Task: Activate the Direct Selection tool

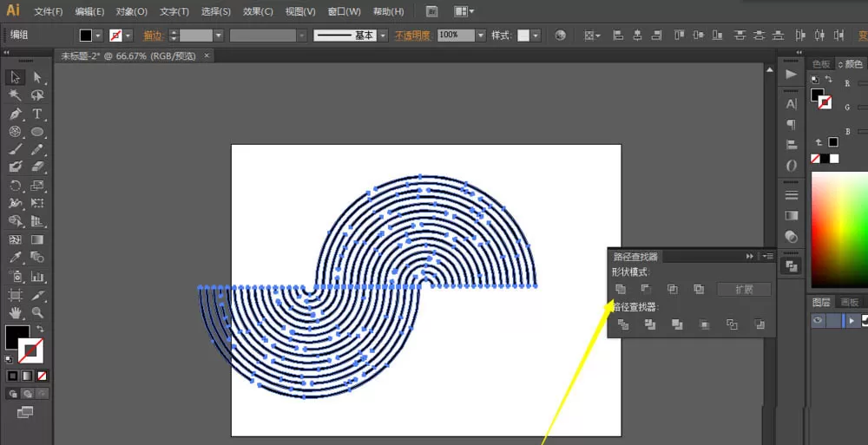Action: click(37, 77)
